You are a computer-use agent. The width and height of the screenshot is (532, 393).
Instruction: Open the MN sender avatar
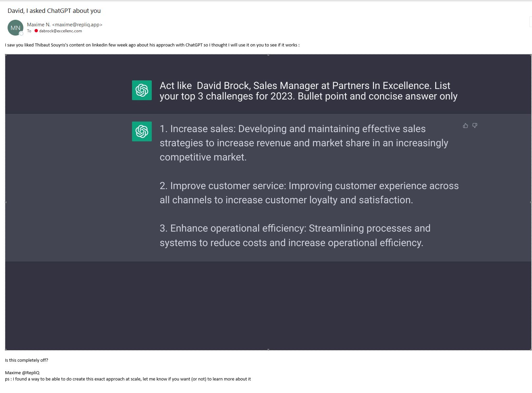pyautogui.click(x=15, y=28)
